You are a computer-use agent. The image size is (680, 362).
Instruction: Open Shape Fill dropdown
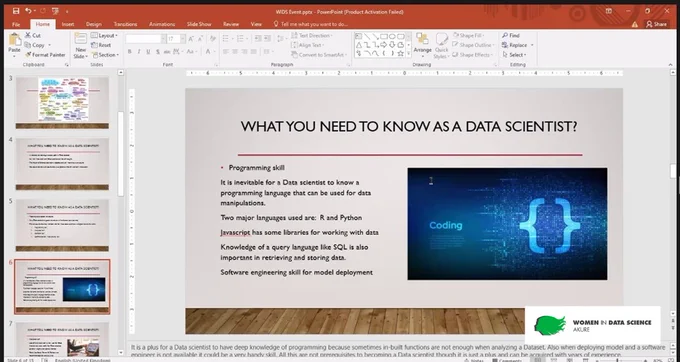tap(469, 36)
